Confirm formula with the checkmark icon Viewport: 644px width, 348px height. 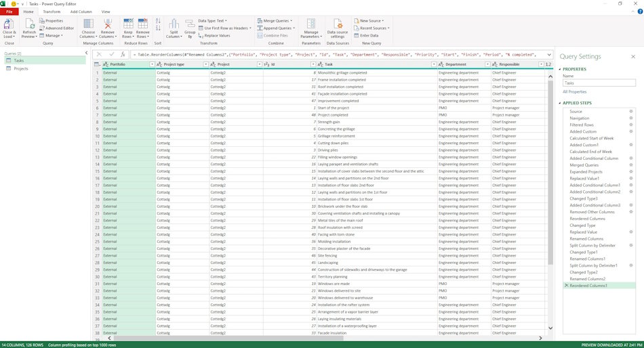click(111, 54)
